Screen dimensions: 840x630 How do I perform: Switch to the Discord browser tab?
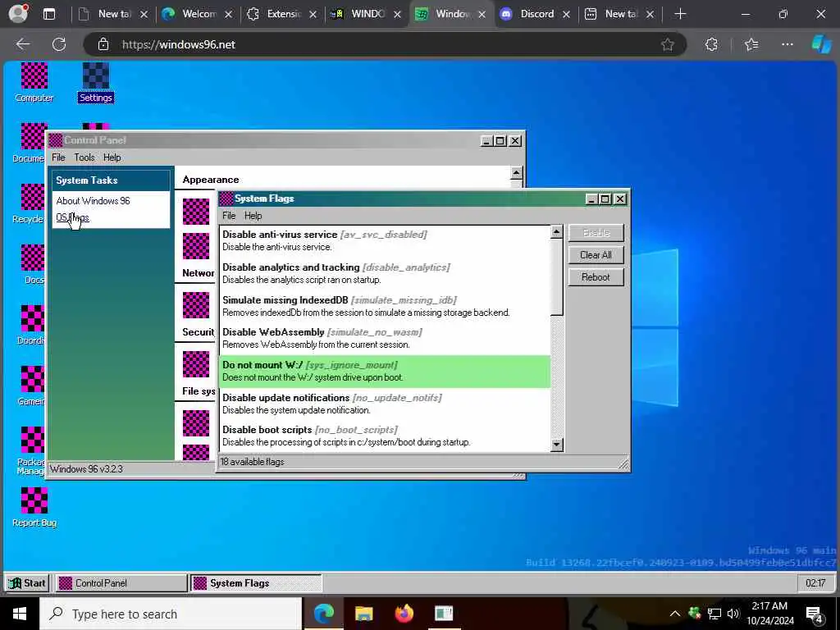536,14
